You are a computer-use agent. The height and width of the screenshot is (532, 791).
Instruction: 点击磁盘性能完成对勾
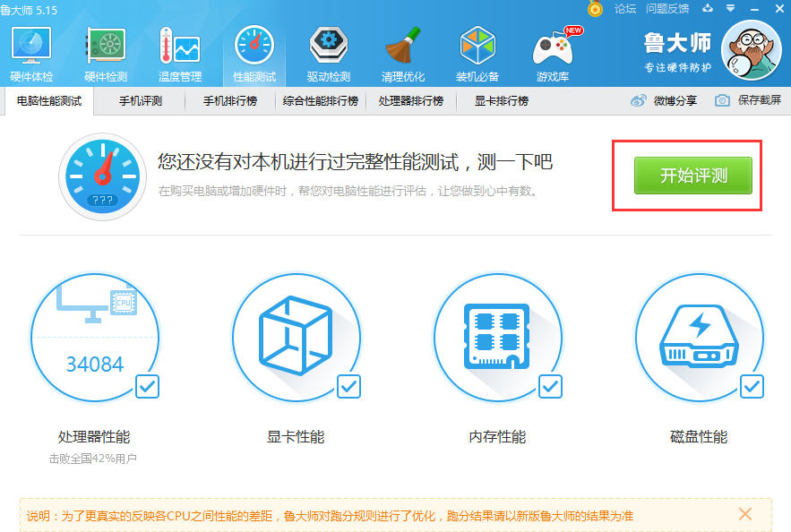(753, 388)
